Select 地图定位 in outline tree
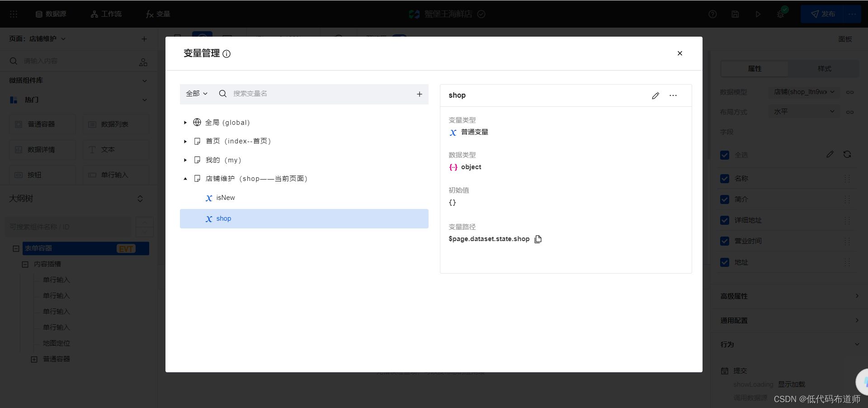 pyautogui.click(x=57, y=343)
